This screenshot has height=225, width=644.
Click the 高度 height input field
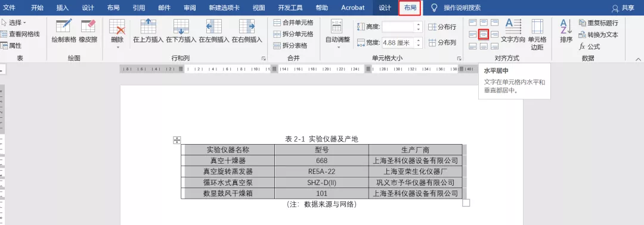pyautogui.click(x=398, y=27)
